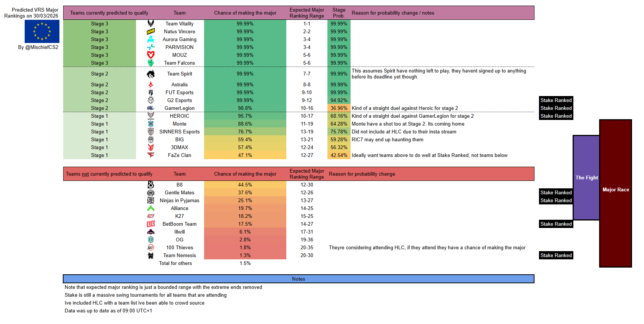This screenshot has width=644, height=324.
Task: Click the blue Notes header bar
Action: coord(299,279)
